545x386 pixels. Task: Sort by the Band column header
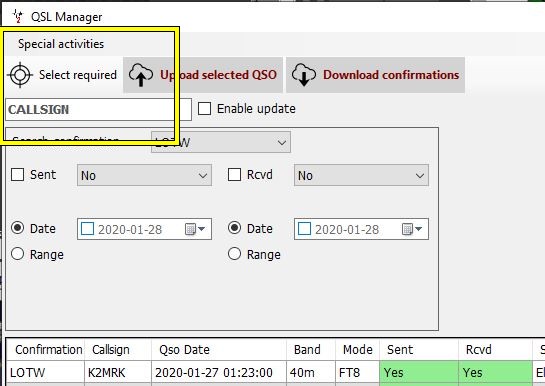(311, 350)
